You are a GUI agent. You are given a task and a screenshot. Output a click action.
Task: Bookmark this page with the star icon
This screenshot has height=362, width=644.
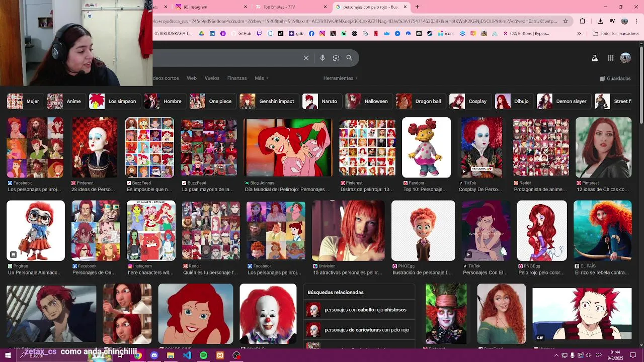pyautogui.click(x=566, y=21)
